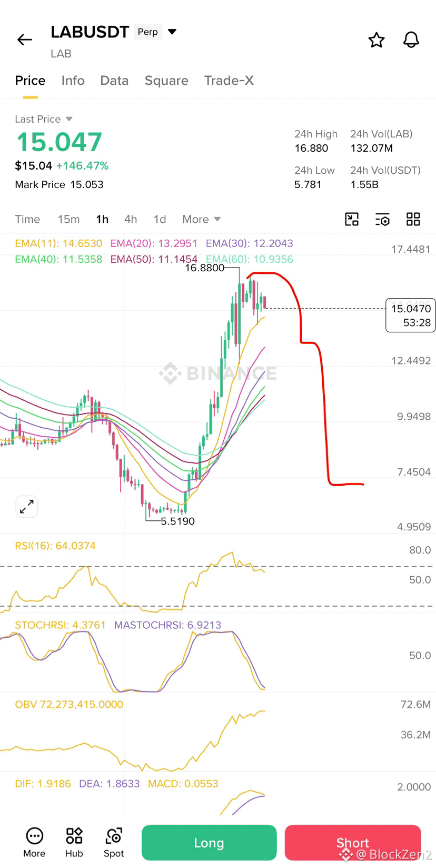Switch to the Trade-X tab
Screen dimensions: 436x868
229,81
